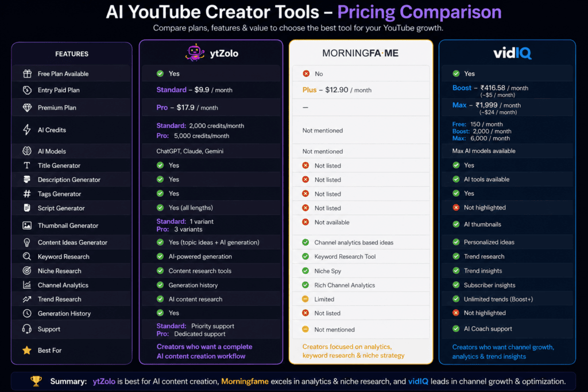Click the trophy icon in the Summary bar
Image resolution: width=588 pixels, height=392 pixels.
(36, 381)
